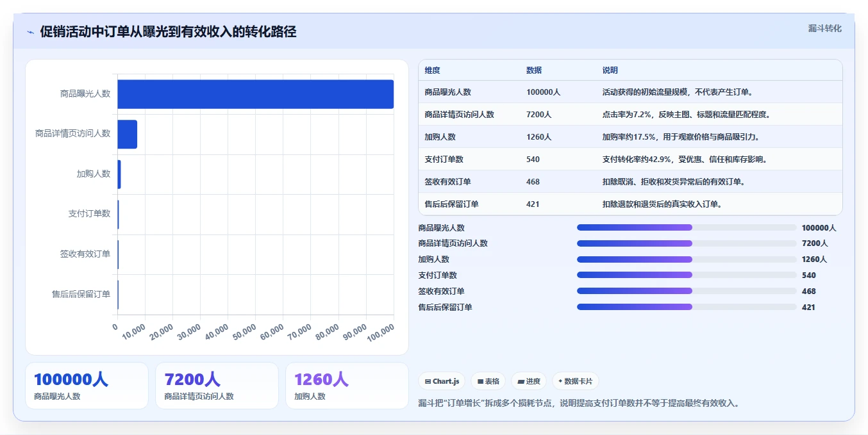Select 售后后保留订单 cell in the table

coord(451,204)
